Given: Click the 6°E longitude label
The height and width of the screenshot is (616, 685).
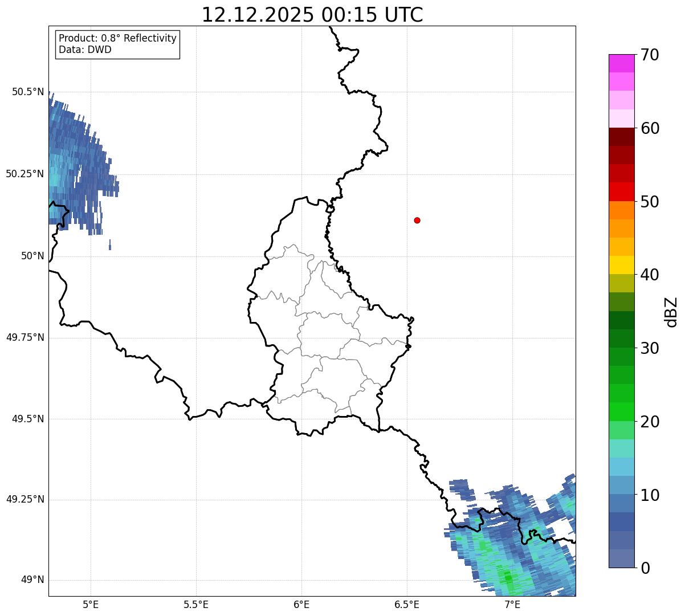Looking at the screenshot, I should pyautogui.click(x=301, y=604).
